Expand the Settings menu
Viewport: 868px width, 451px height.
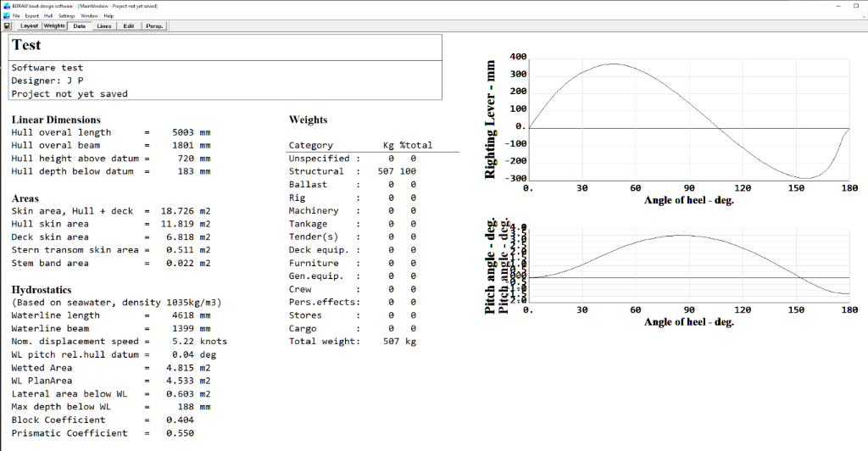(x=66, y=16)
